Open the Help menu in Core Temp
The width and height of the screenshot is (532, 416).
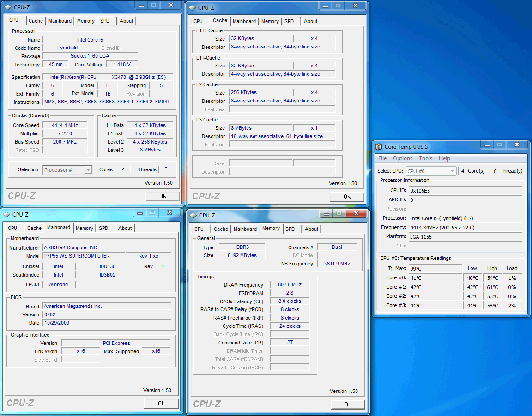point(444,158)
